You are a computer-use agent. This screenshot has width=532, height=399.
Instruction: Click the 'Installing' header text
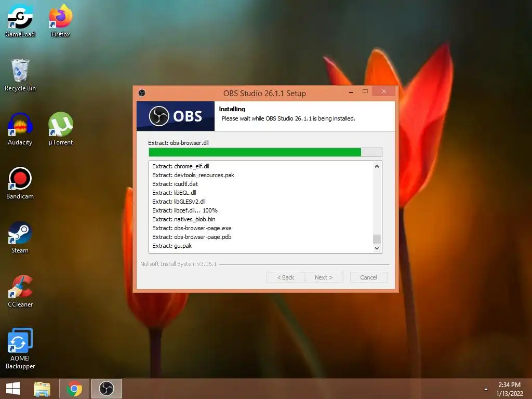pyautogui.click(x=232, y=109)
